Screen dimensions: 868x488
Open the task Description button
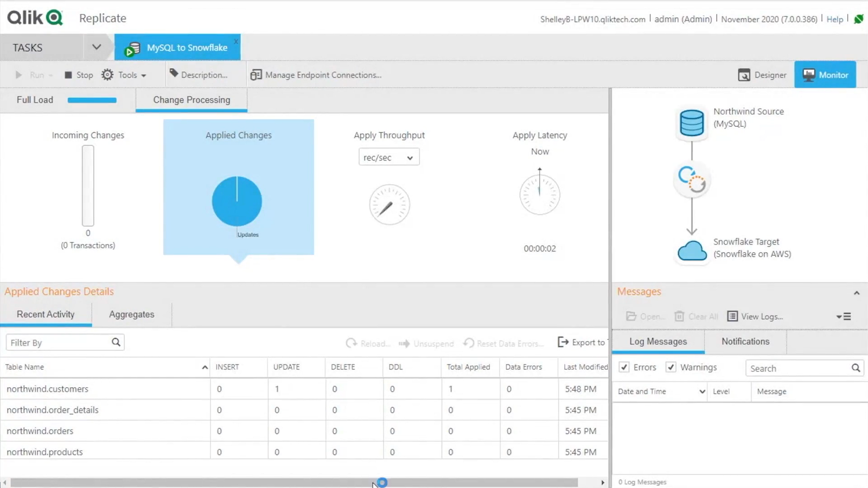coord(198,75)
